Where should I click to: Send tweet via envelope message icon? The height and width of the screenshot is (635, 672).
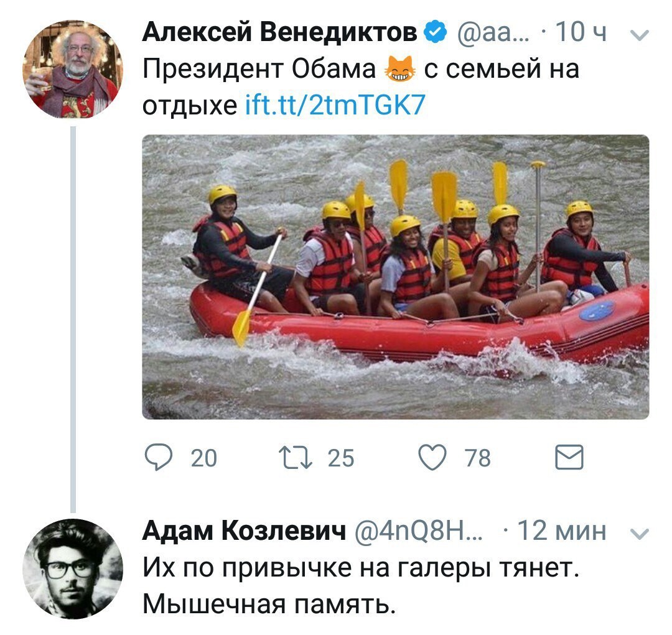[569, 457]
